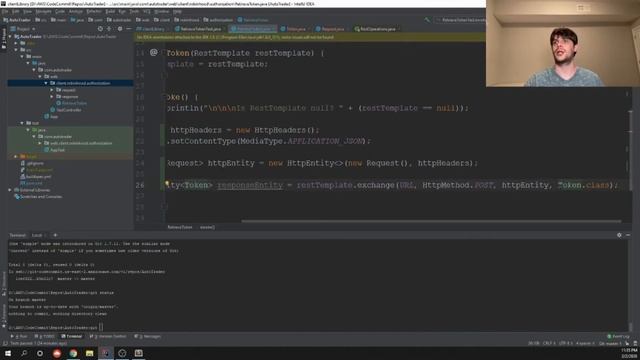Add a new terminal session with the plus icon
This screenshot has height=360, width=640.
tap(55, 235)
